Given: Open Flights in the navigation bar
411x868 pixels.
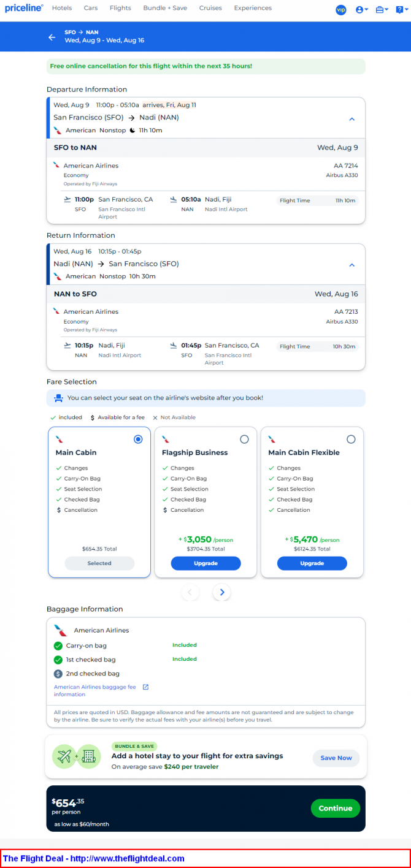Looking at the screenshot, I should pyautogui.click(x=120, y=8).
